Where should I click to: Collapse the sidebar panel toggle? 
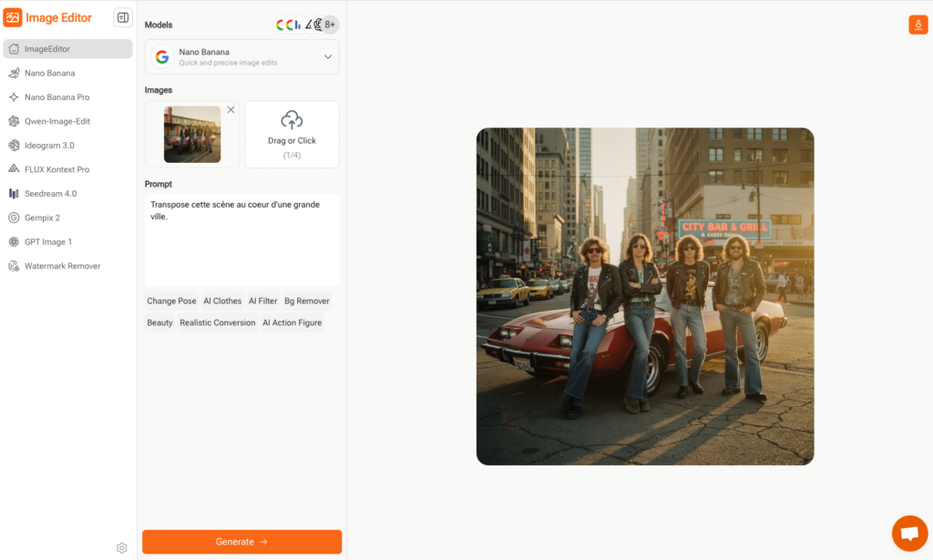(123, 17)
